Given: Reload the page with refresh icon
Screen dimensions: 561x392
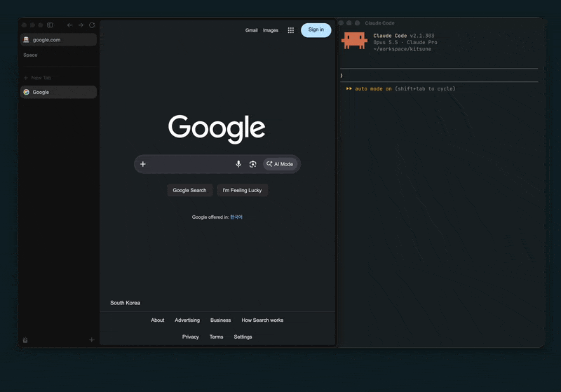Looking at the screenshot, I should (92, 25).
